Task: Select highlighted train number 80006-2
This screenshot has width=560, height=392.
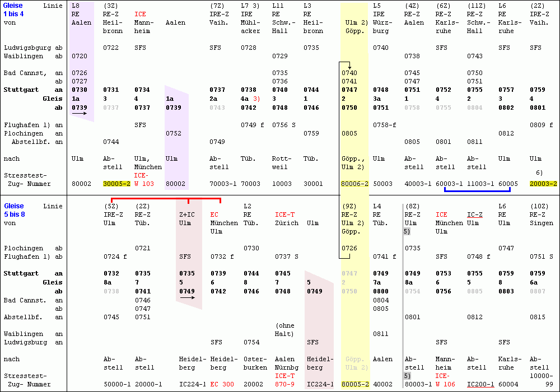Action: click(x=354, y=184)
